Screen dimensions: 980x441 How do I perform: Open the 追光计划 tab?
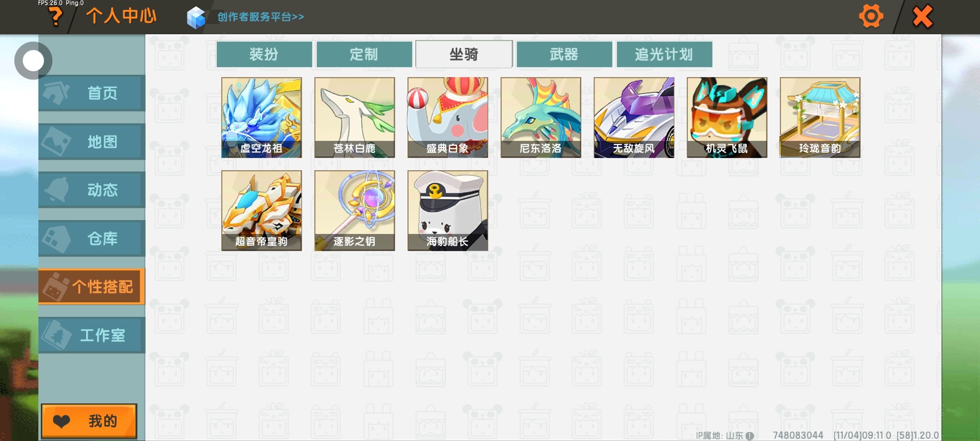click(664, 54)
